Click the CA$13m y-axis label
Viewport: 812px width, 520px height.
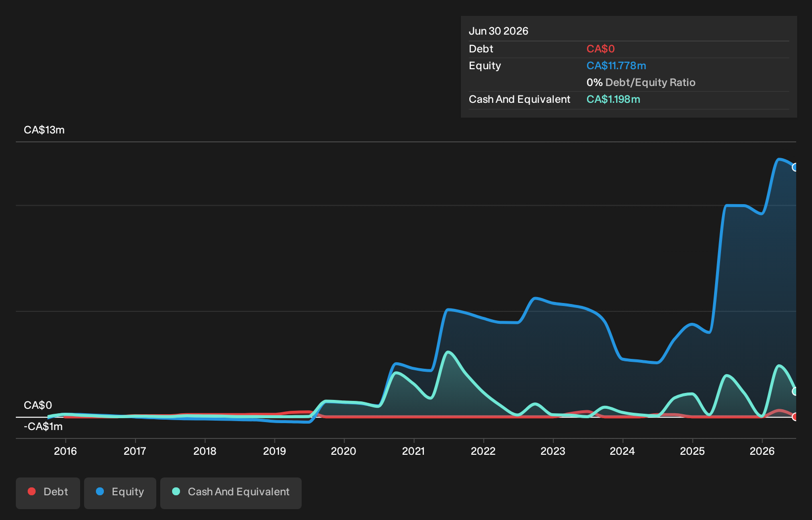point(44,130)
